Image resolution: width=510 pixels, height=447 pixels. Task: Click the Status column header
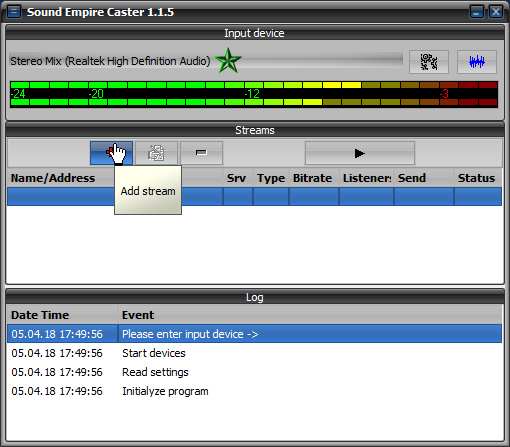pos(478,178)
